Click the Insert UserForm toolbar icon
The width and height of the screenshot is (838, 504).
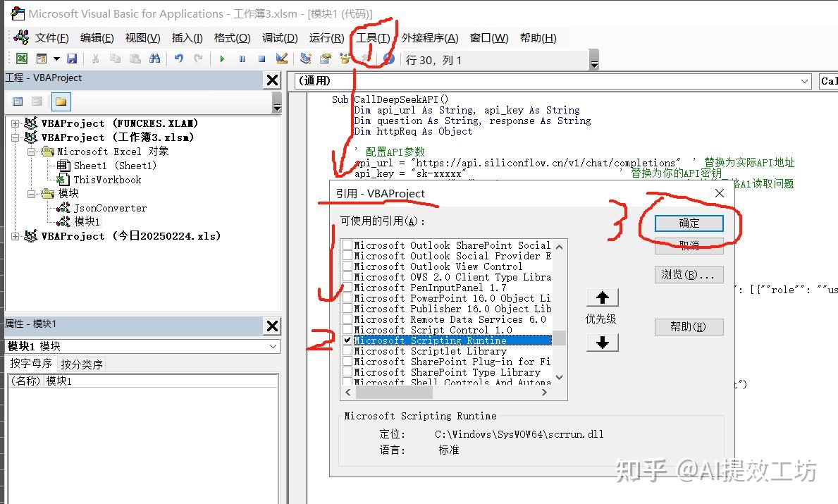[41, 59]
